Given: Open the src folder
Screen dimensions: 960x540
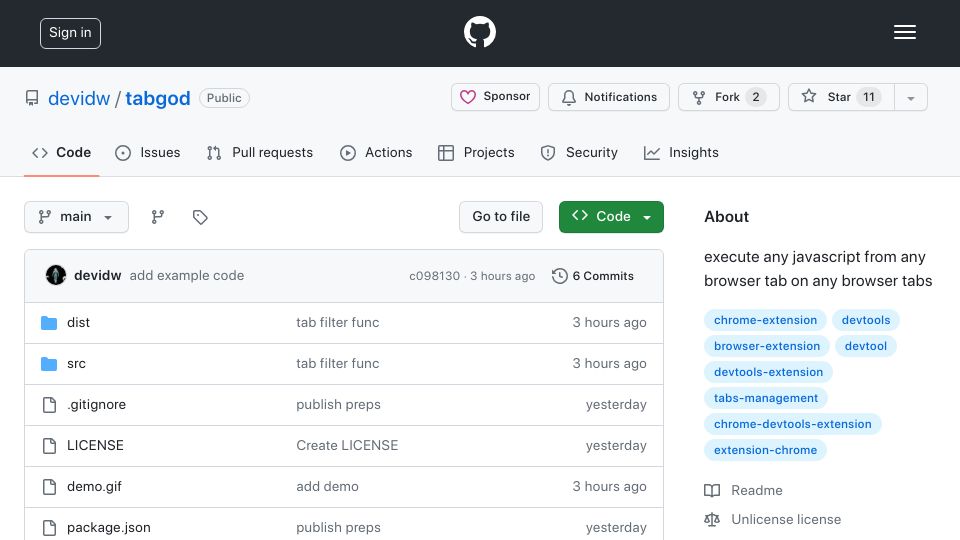Looking at the screenshot, I should coord(76,364).
